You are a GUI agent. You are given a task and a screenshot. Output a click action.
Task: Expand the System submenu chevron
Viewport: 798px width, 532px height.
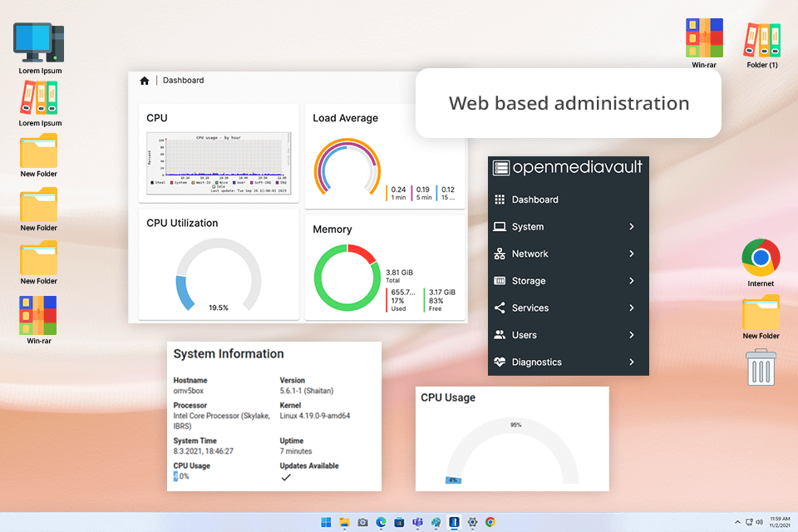coord(632,227)
